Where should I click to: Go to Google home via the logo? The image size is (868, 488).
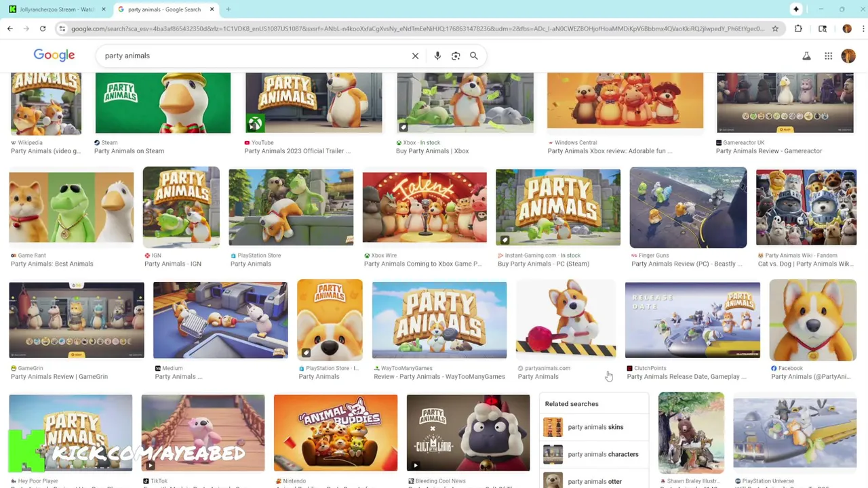pos(54,55)
